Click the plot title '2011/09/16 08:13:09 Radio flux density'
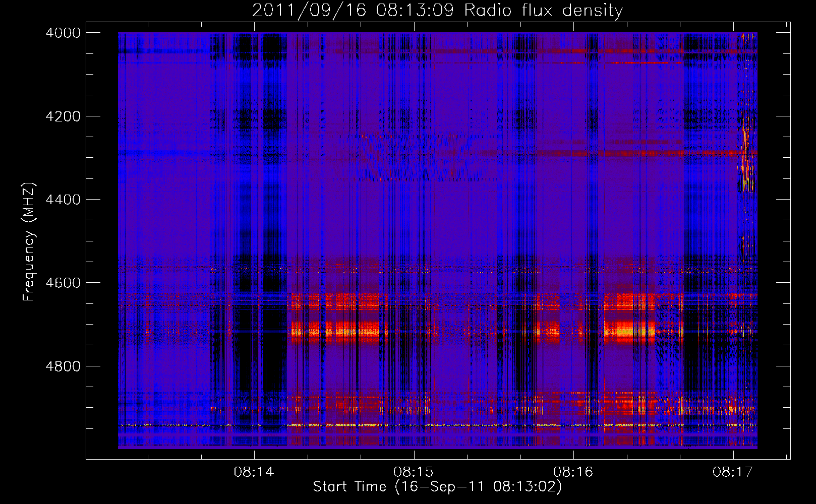The width and height of the screenshot is (816, 504). 437,11
